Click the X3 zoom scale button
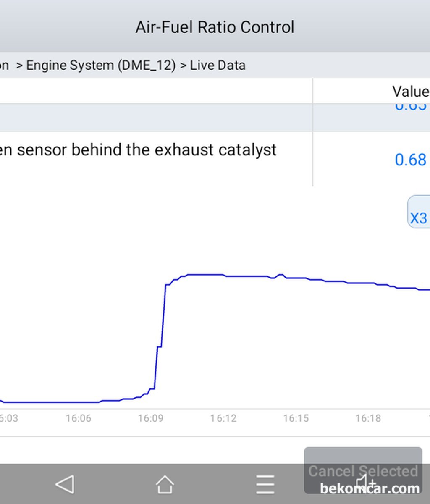This screenshot has width=430, height=504. pyautogui.click(x=419, y=212)
